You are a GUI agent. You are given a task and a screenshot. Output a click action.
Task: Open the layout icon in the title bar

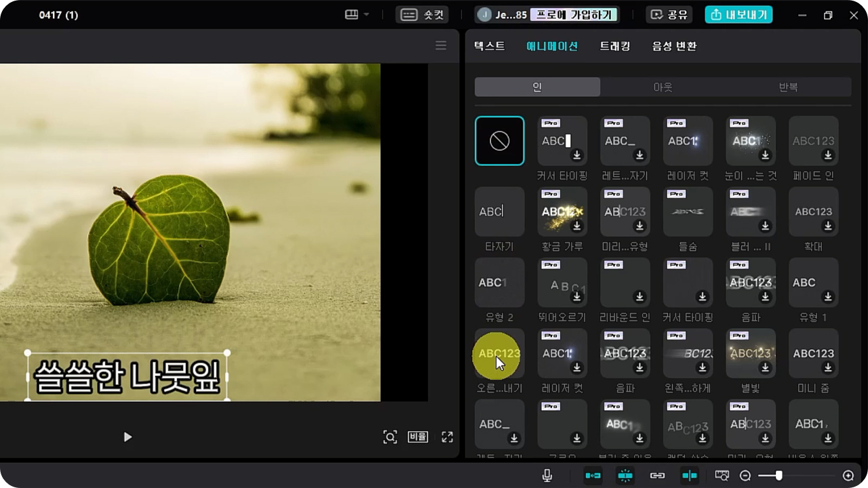351,15
